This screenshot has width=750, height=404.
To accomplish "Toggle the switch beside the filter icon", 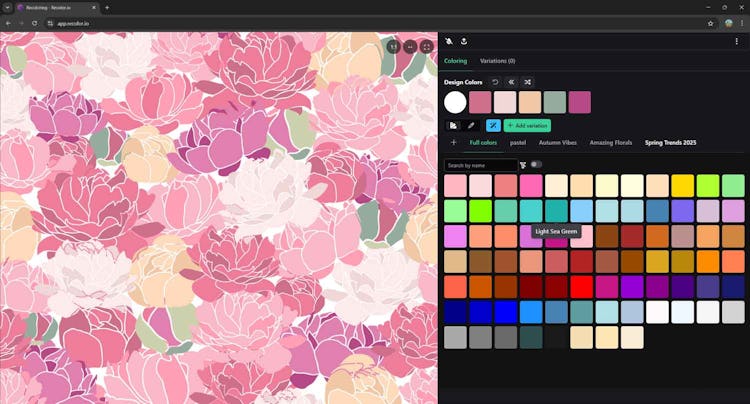I will point(536,164).
